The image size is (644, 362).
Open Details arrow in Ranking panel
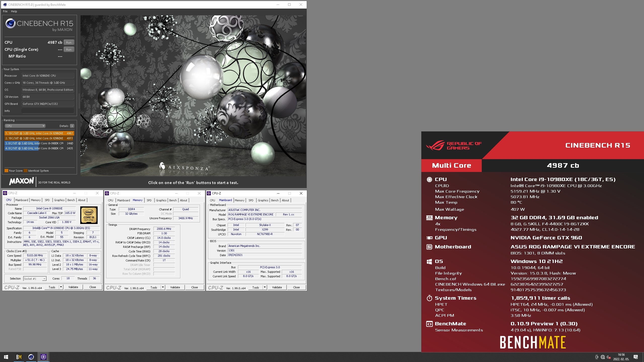72,126
